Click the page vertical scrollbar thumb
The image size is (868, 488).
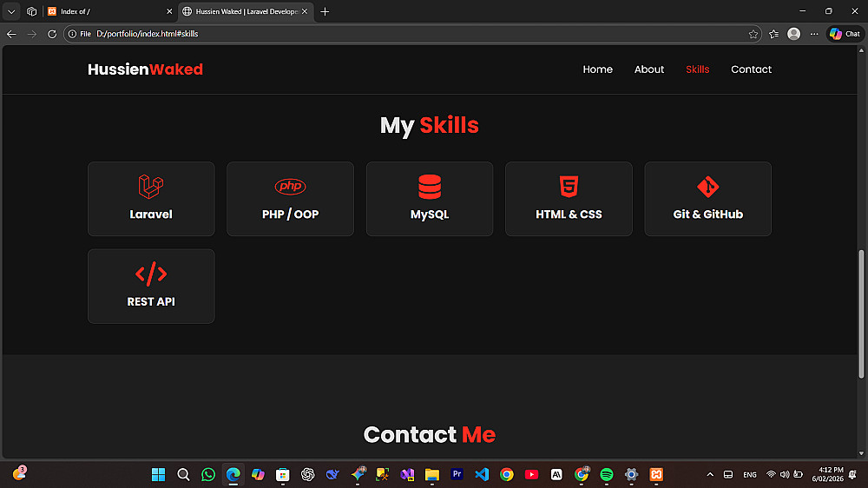pyautogui.click(x=861, y=313)
